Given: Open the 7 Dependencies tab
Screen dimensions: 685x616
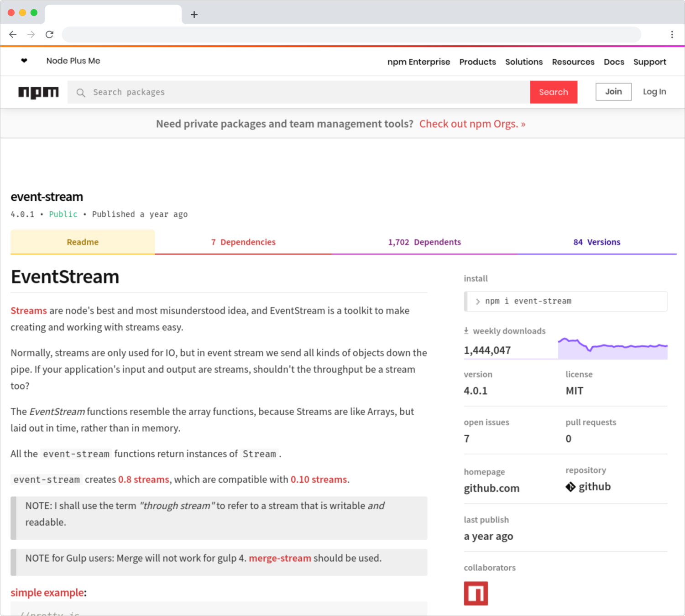Looking at the screenshot, I should [243, 242].
